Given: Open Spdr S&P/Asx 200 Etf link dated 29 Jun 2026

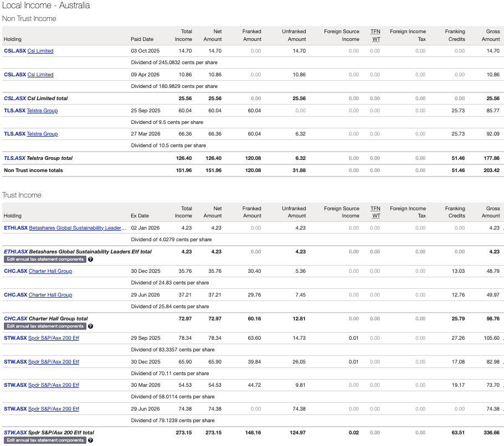Looking at the screenshot, I should [x=54, y=409].
